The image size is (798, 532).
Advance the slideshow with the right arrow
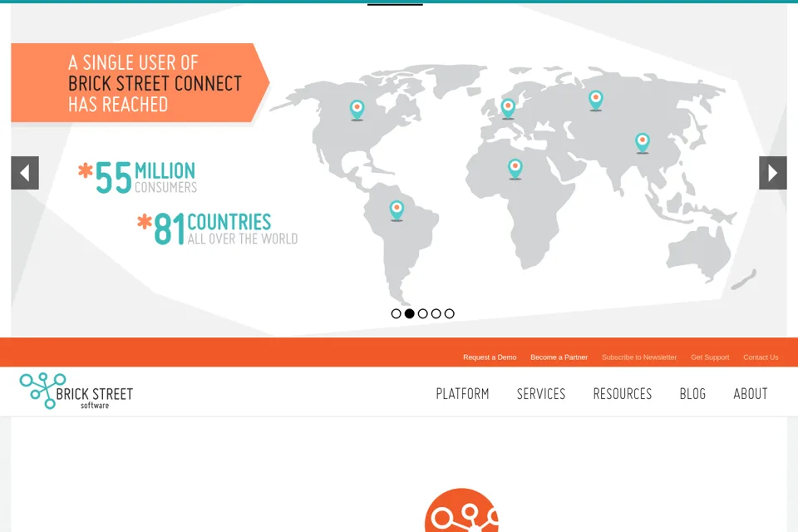coord(772,173)
